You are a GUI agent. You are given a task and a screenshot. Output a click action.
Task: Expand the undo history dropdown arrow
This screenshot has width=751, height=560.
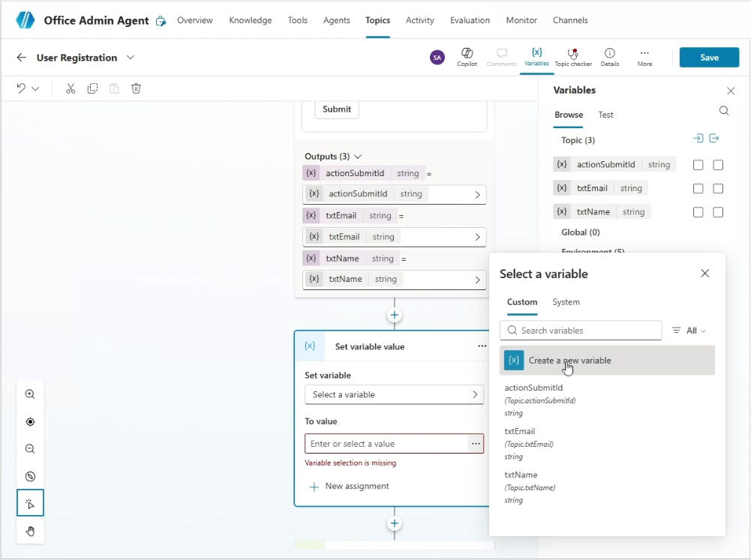35,88
